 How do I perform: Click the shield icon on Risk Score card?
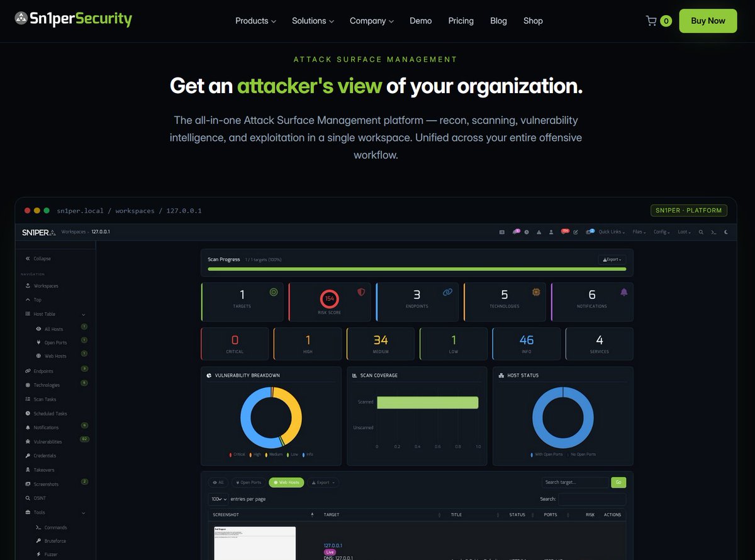click(x=361, y=292)
